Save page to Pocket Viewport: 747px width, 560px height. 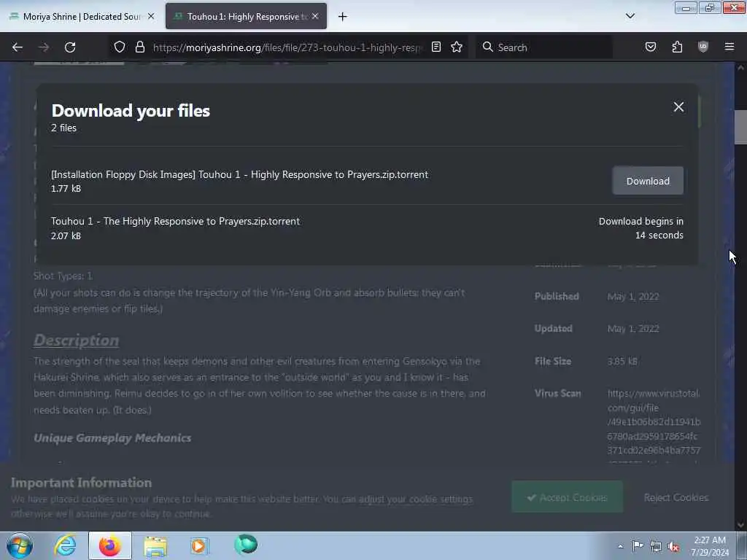pyautogui.click(x=650, y=47)
